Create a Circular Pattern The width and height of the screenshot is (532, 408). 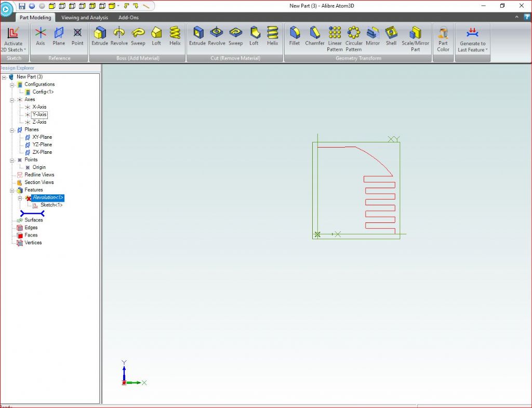click(354, 39)
